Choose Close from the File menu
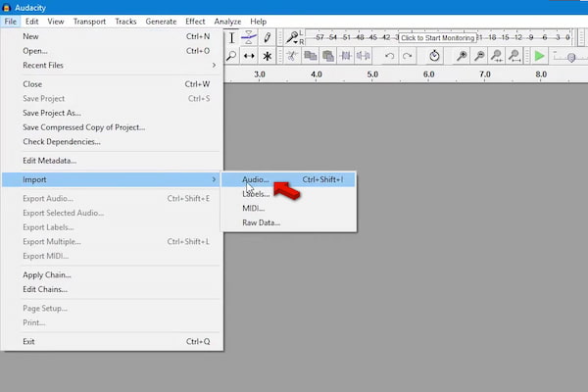588x392 pixels. click(112, 84)
